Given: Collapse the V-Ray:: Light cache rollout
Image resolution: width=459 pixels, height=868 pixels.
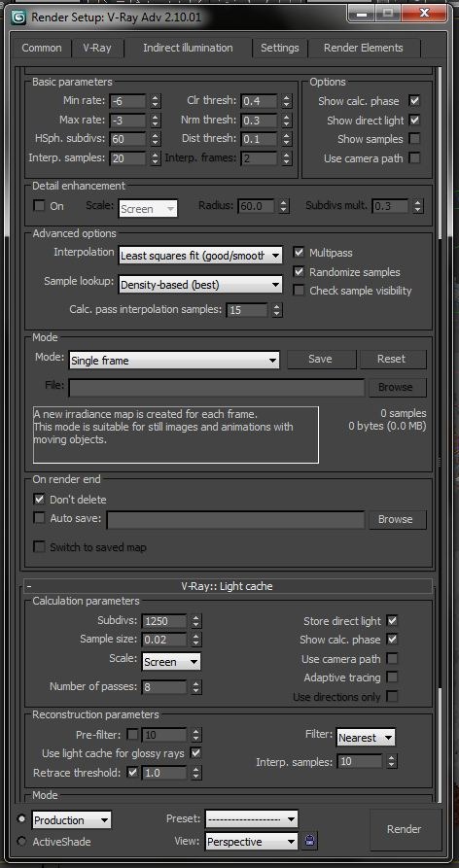Looking at the screenshot, I should (228, 586).
